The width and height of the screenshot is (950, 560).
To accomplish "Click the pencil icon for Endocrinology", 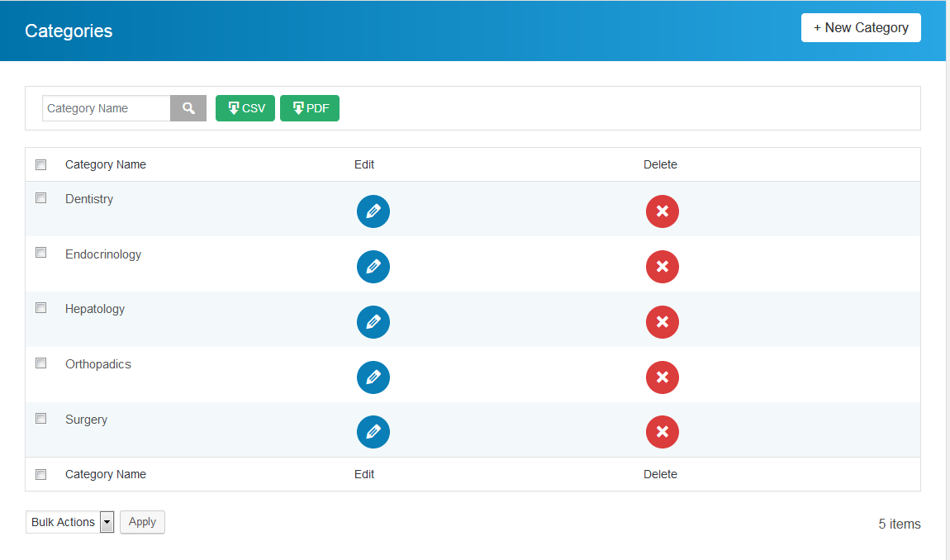I will coord(373,267).
